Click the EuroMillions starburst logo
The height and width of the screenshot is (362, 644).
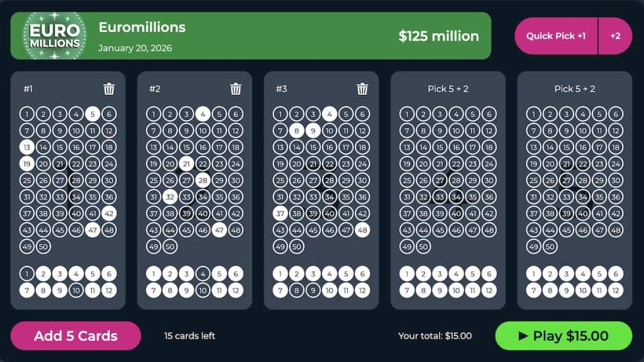(55, 36)
